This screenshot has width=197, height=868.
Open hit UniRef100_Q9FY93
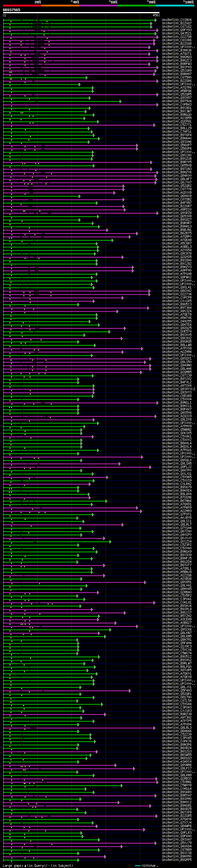pyautogui.click(x=177, y=30)
